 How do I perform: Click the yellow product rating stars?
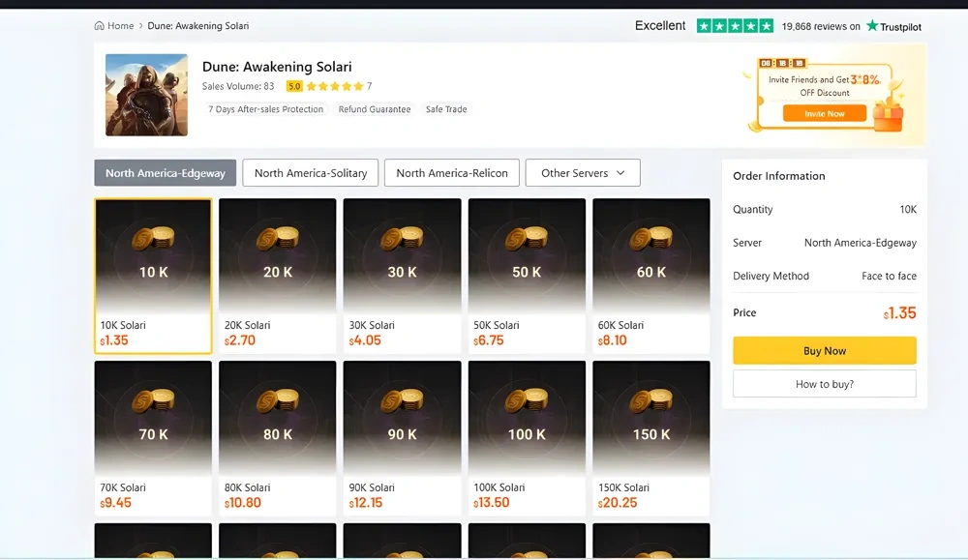tap(334, 86)
